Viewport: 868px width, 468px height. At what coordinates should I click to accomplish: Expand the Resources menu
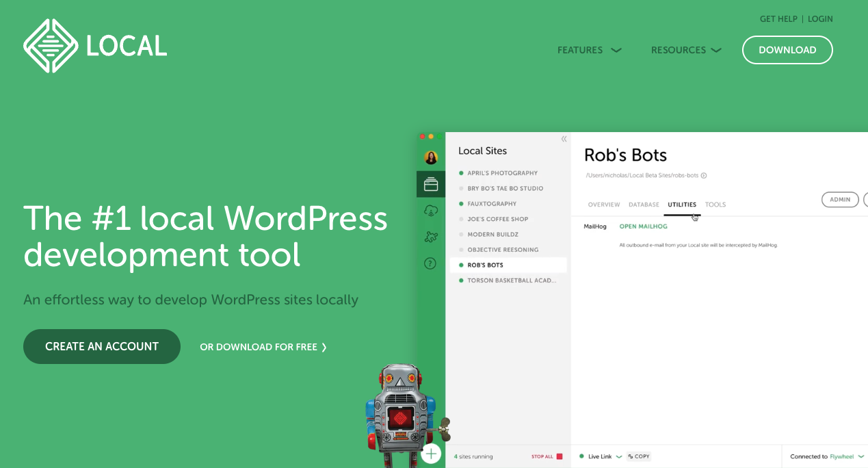pyautogui.click(x=686, y=50)
